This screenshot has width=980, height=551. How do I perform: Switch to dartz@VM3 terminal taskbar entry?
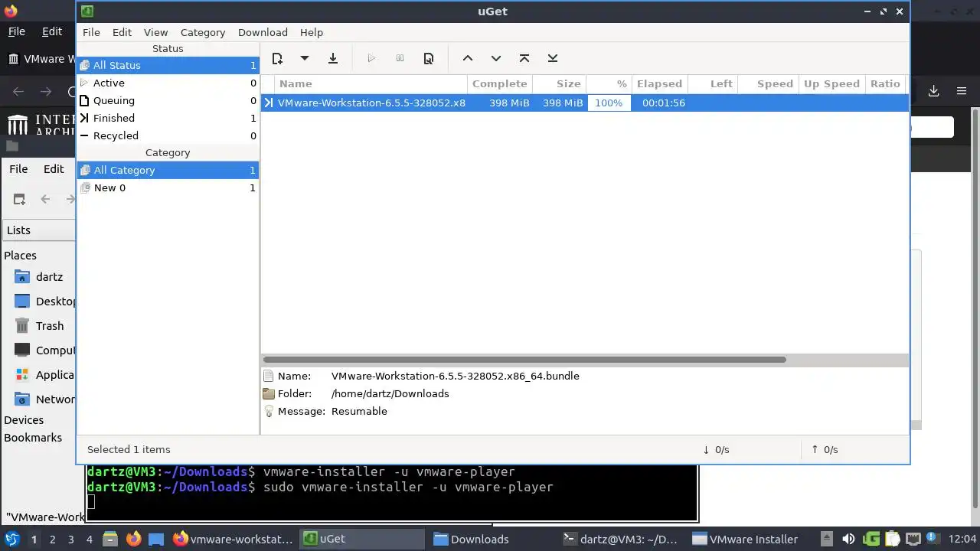(x=622, y=540)
